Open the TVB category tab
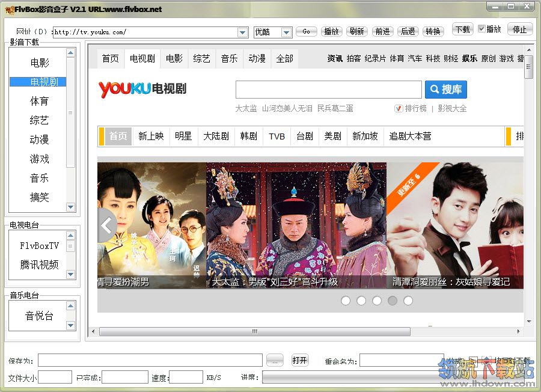 click(x=277, y=136)
